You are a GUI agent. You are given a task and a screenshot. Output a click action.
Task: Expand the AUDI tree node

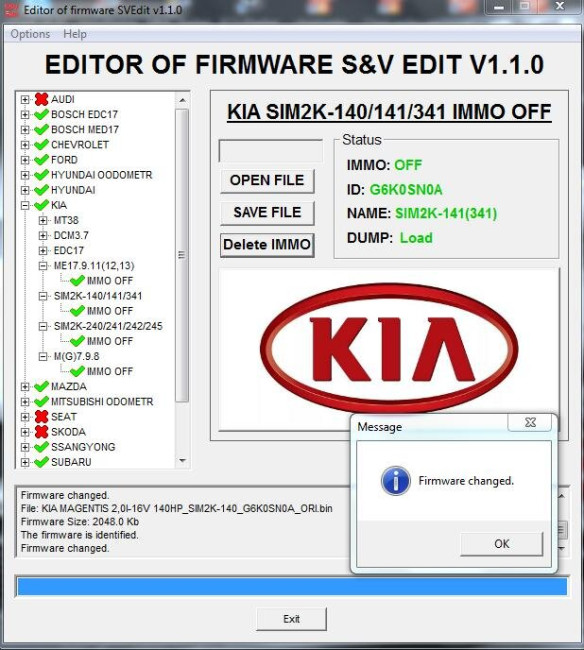coord(25,99)
